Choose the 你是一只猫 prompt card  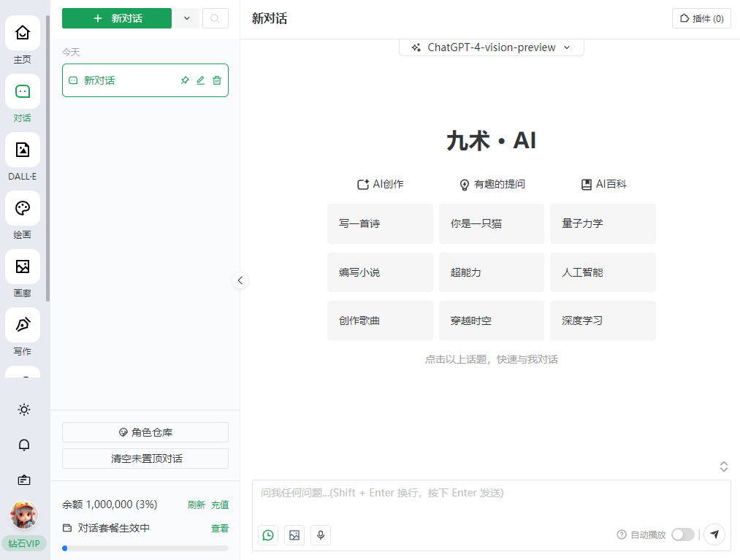click(492, 223)
